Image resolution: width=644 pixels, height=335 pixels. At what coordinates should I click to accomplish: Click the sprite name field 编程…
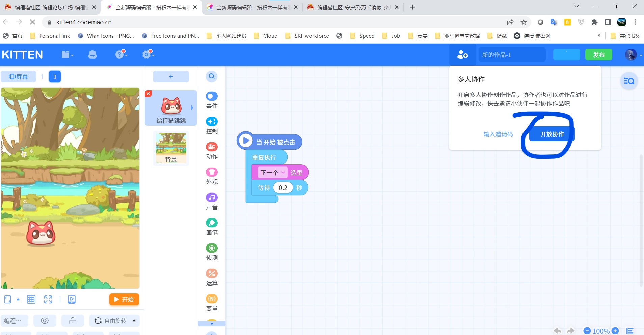click(14, 320)
